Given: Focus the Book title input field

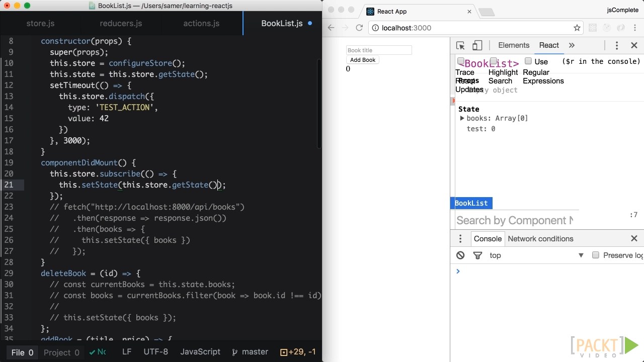Looking at the screenshot, I should (x=379, y=50).
